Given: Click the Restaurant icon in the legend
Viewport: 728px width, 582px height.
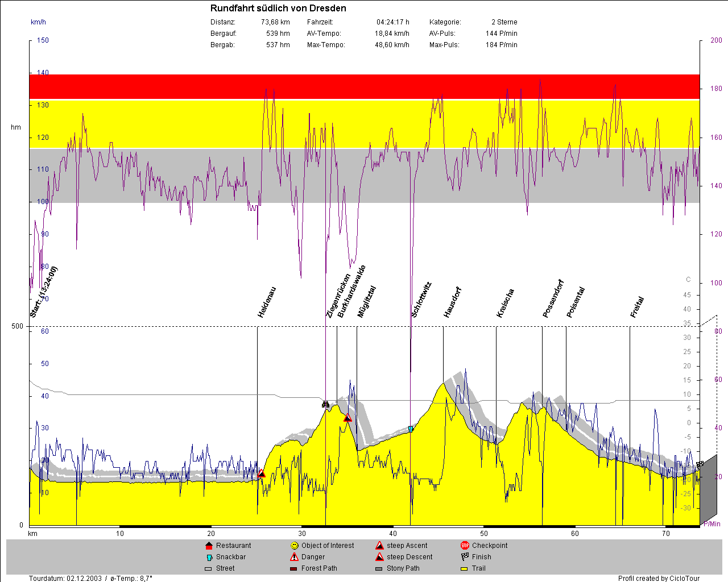Looking at the screenshot, I should pos(208,546).
